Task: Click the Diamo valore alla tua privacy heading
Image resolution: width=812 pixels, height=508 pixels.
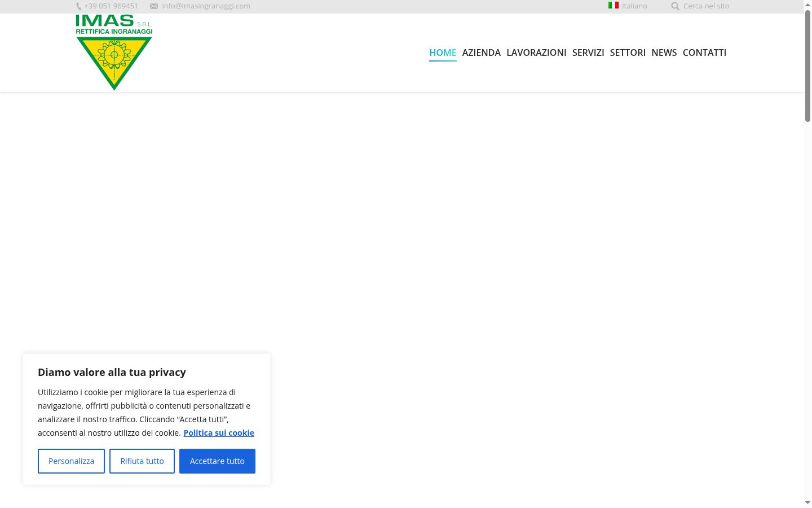Action: point(112,372)
